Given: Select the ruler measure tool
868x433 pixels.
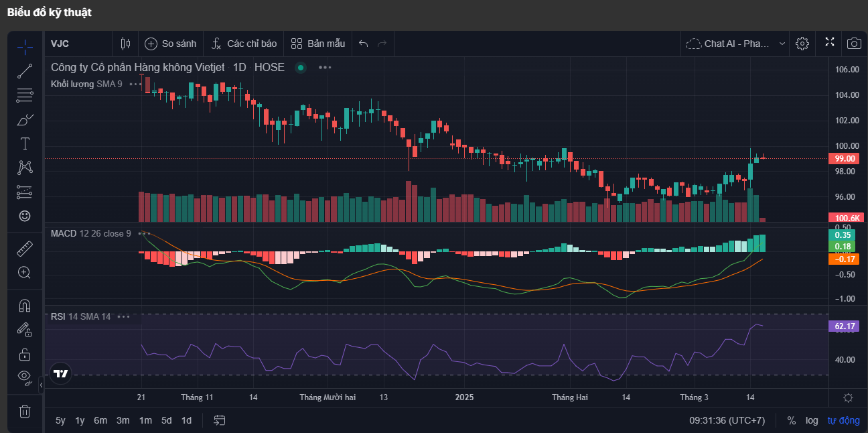Looking at the screenshot, I should (25, 249).
